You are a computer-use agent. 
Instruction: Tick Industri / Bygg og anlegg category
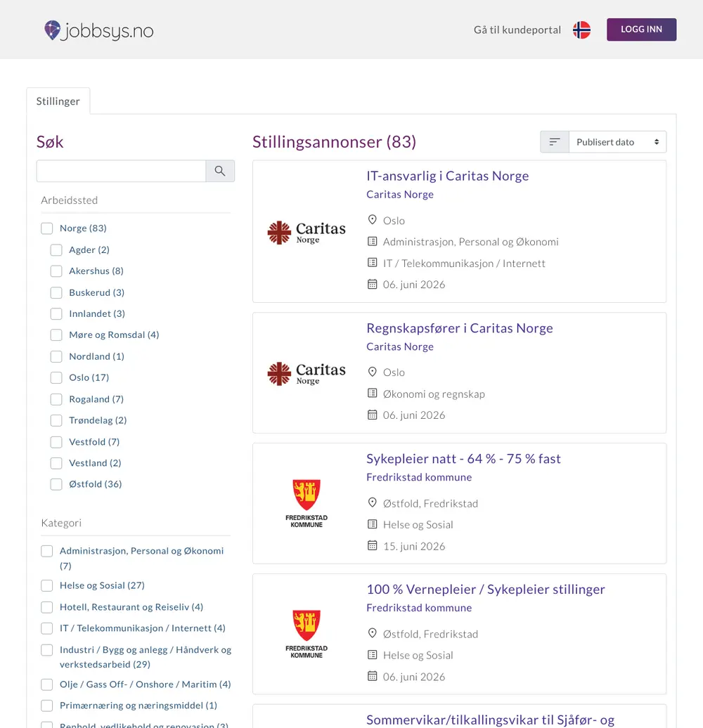point(47,650)
